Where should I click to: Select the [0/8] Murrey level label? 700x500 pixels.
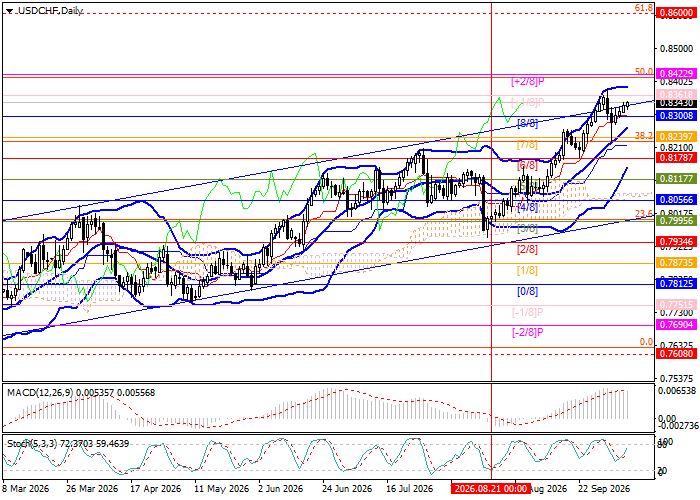click(x=527, y=292)
